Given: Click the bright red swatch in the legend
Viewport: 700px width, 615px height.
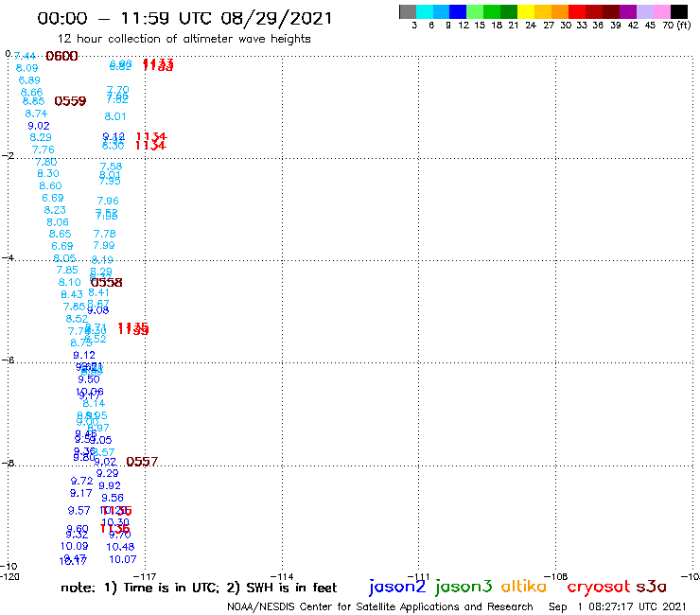Looking at the screenshot, I should click(577, 11).
